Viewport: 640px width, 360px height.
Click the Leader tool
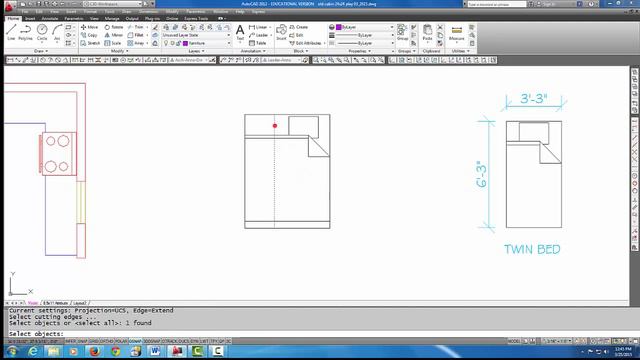point(258,35)
